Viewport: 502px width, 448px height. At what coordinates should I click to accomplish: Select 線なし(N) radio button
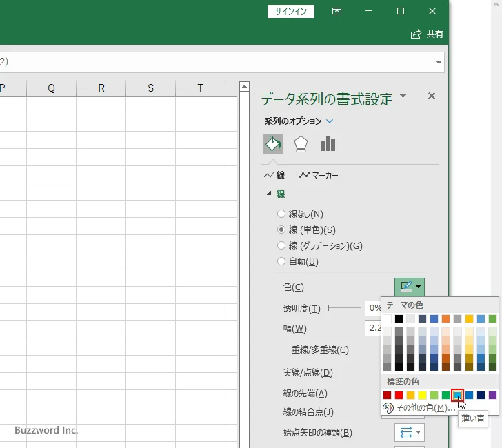(281, 214)
